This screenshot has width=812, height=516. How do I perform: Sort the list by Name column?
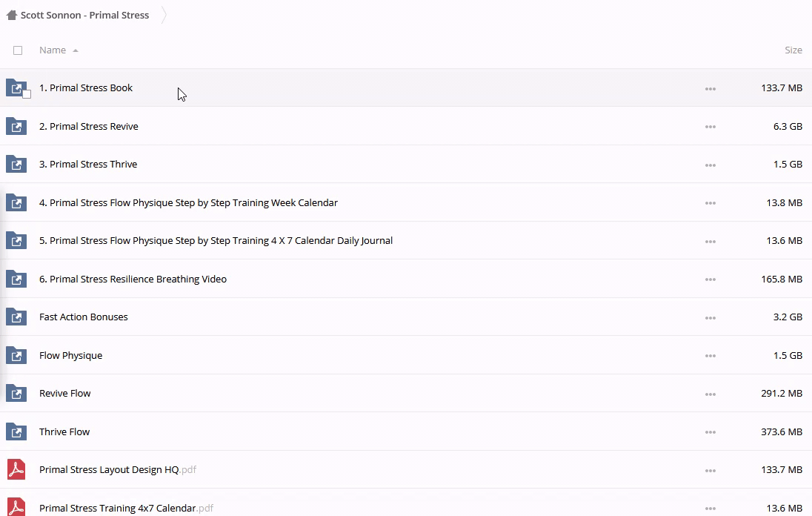pos(52,50)
